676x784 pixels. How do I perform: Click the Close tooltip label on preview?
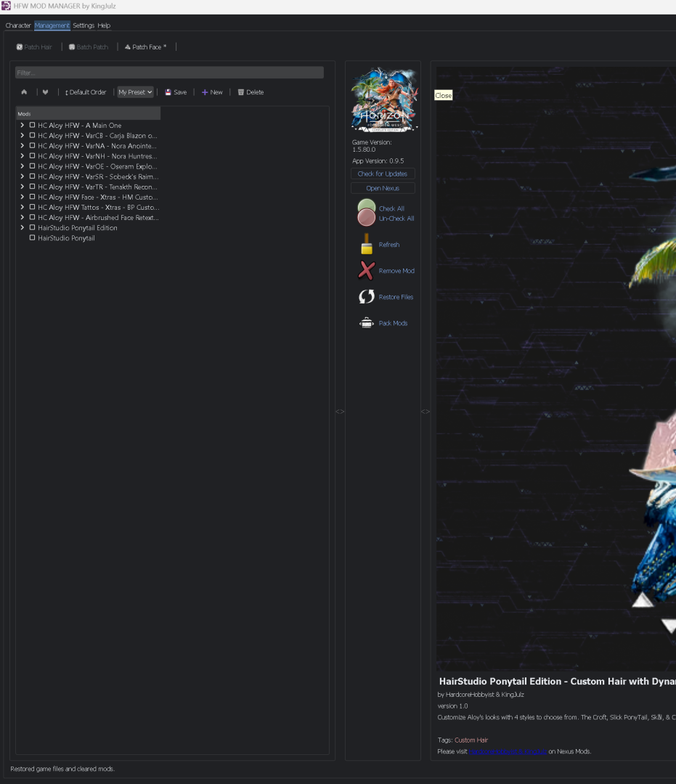point(444,96)
